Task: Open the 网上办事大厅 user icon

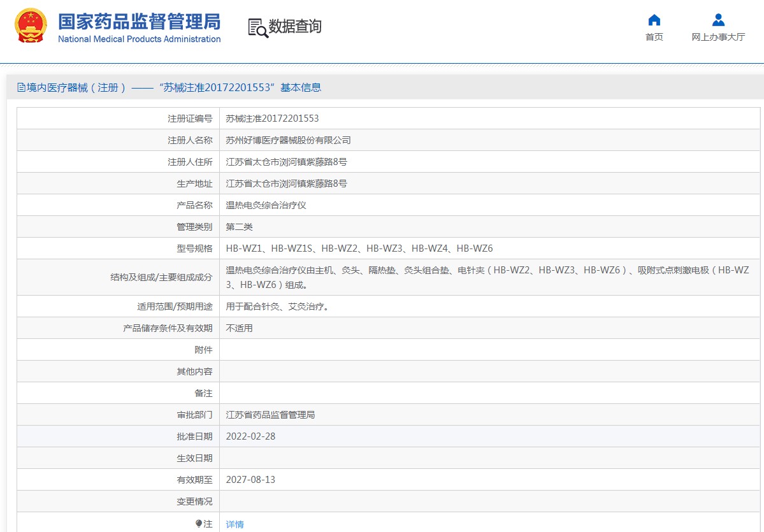Action: [718, 20]
